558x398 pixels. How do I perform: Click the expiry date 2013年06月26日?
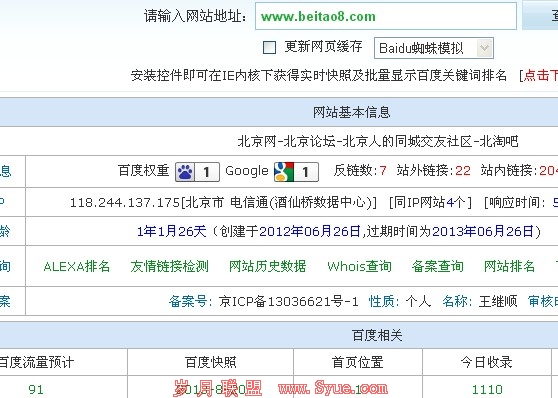(483, 232)
